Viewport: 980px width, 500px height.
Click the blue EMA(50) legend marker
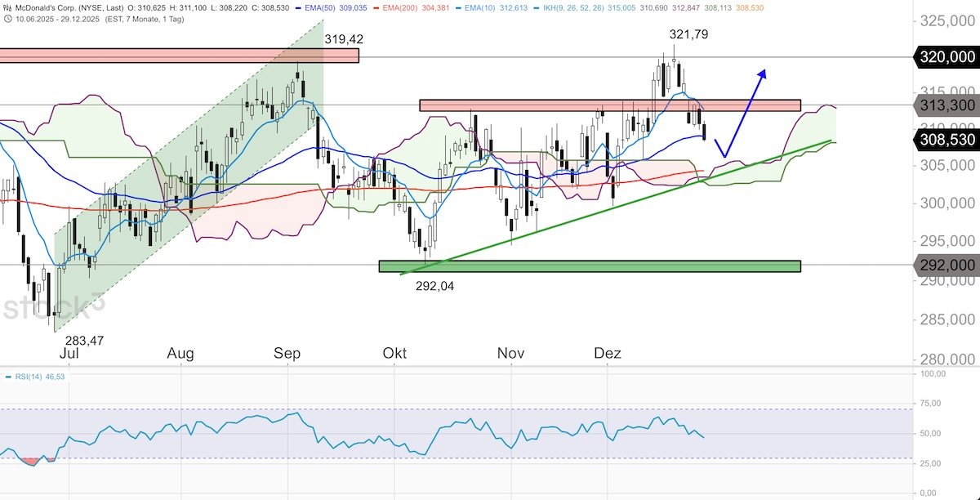[x=297, y=9]
